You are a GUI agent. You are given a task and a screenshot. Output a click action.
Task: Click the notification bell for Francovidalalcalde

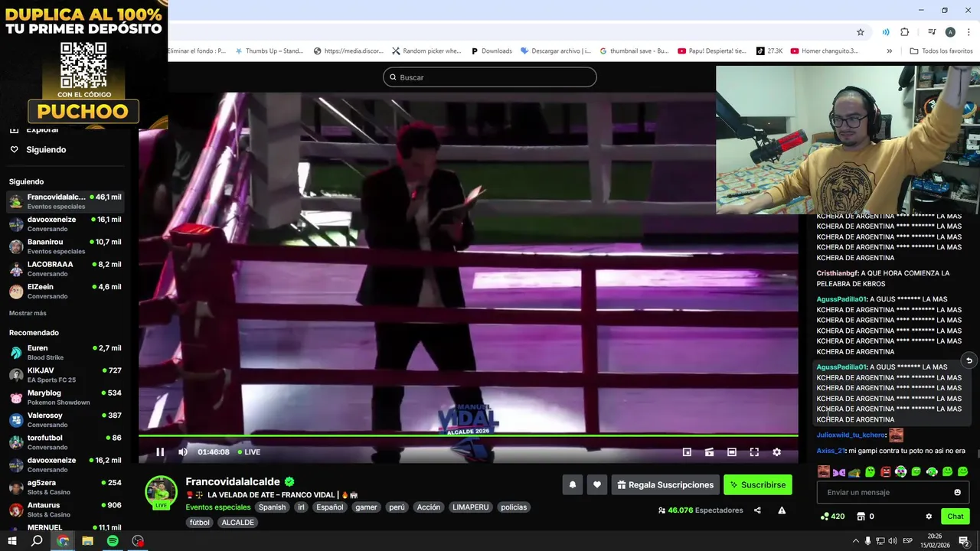(572, 484)
